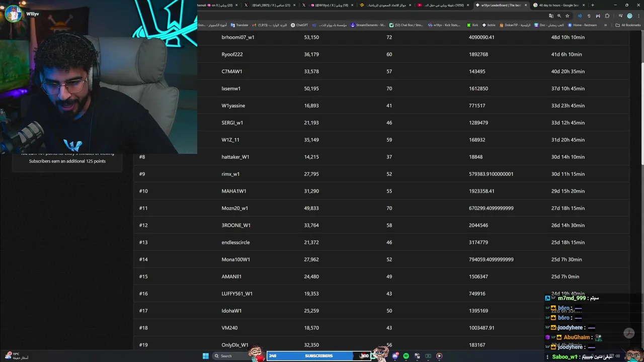Expand hidden bookmarks chevron

click(606, 25)
